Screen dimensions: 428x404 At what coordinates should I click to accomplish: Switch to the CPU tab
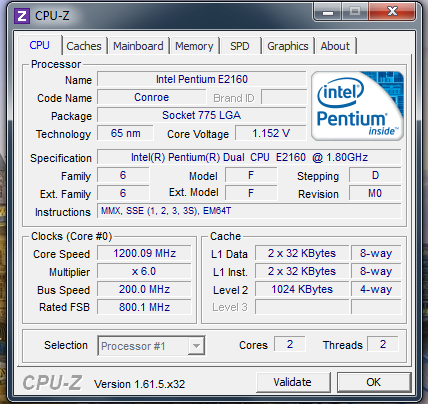pyautogui.click(x=39, y=45)
